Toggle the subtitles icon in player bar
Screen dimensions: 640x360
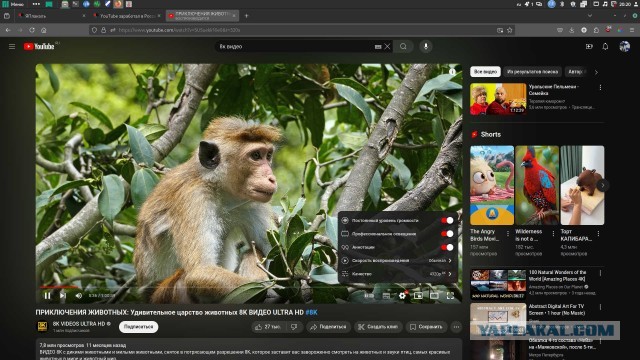coord(386,296)
